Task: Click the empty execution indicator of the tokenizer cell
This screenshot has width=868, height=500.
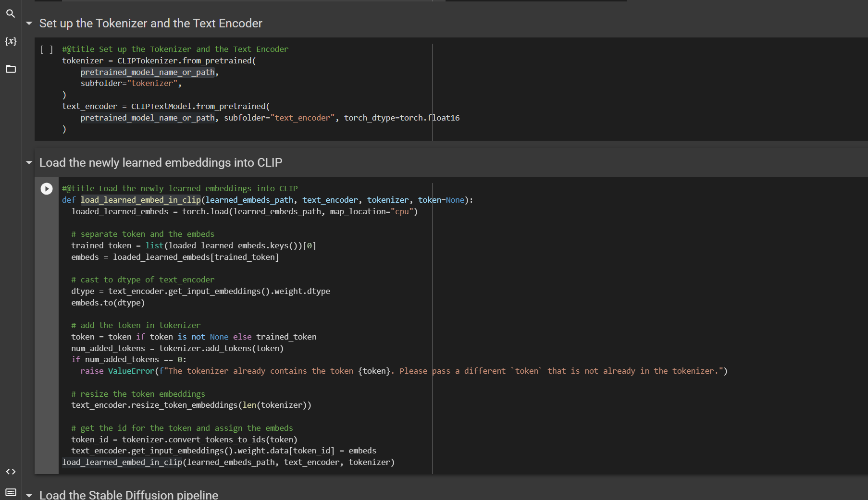Action: [x=47, y=49]
